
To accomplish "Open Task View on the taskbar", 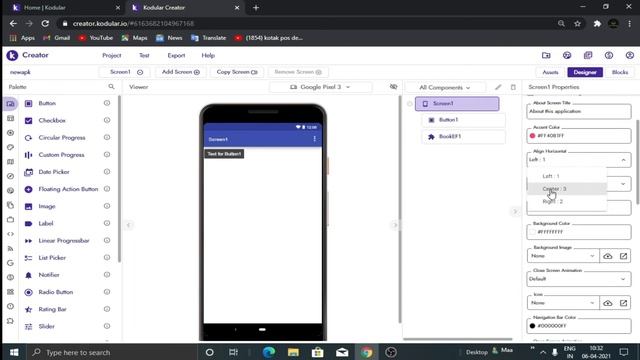I will [x=233, y=352].
